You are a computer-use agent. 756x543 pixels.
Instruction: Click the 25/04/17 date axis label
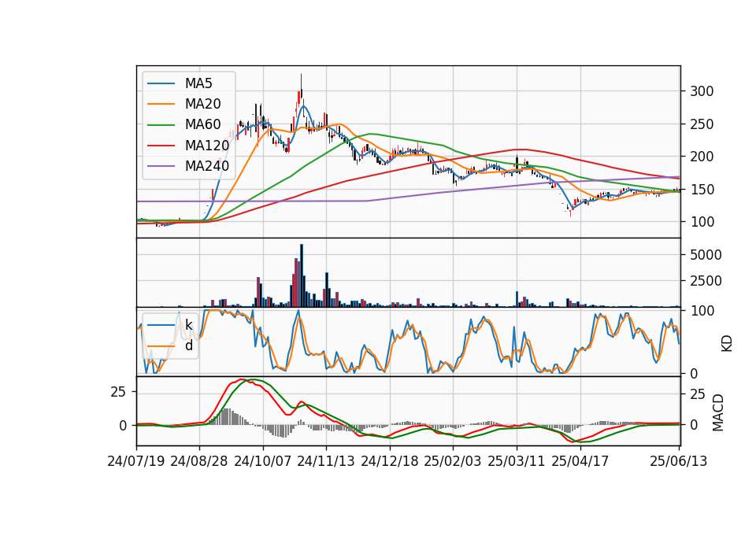(x=580, y=462)
